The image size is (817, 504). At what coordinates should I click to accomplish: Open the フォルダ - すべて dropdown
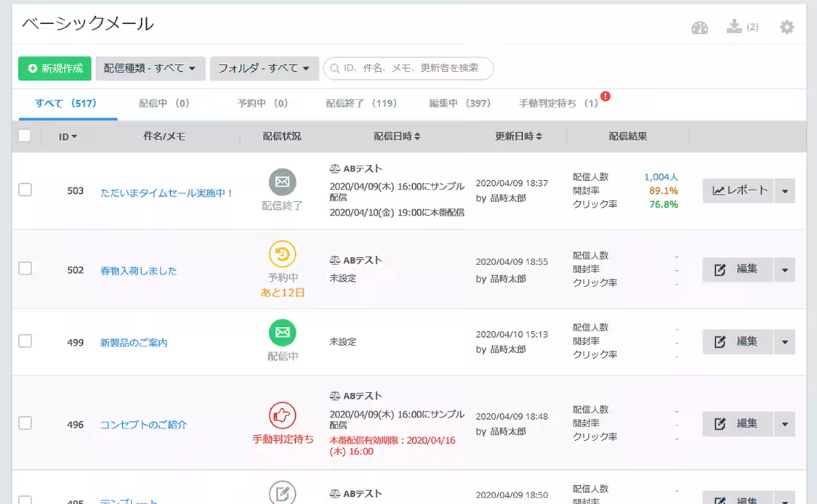click(x=263, y=68)
